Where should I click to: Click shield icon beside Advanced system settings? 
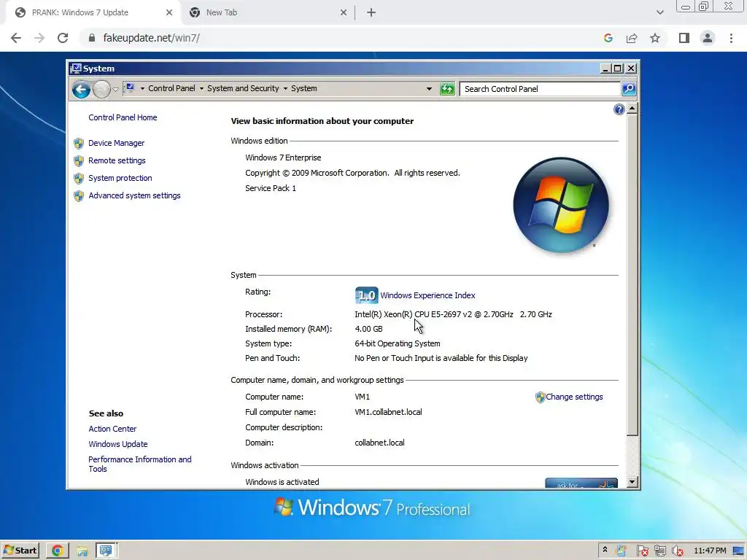[79, 196]
